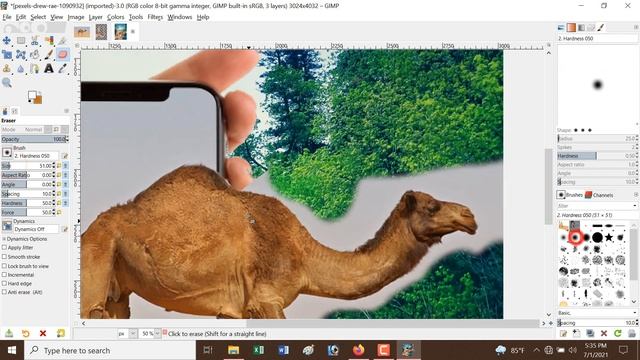Adjust the Opacity slider
This screenshot has height=360, width=640.
click(x=33, y=139)
